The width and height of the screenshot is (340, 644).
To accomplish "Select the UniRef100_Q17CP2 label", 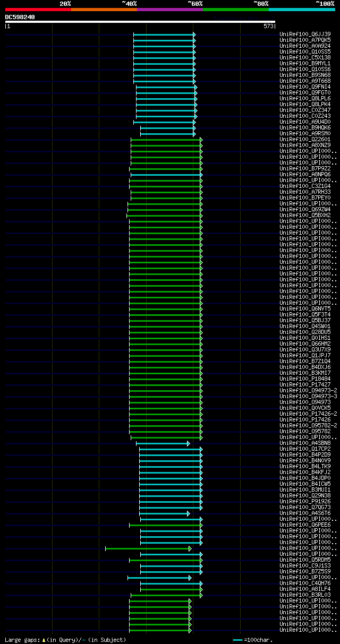I will [x=305, y=449].
